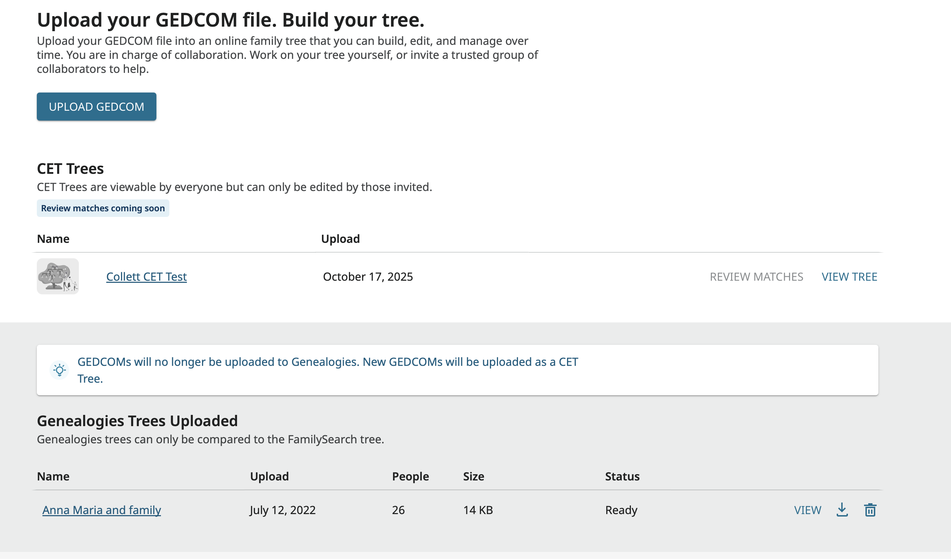The image size is (951, 560).
Task: Click the lightbulb tip icon
Action: click(59, 370)
